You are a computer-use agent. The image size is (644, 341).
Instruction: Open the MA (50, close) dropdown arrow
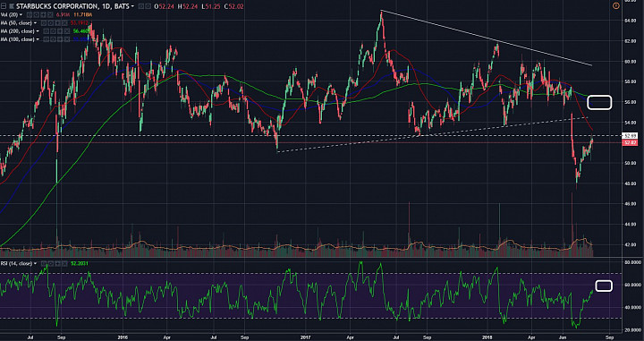click(x=35, y=23)
